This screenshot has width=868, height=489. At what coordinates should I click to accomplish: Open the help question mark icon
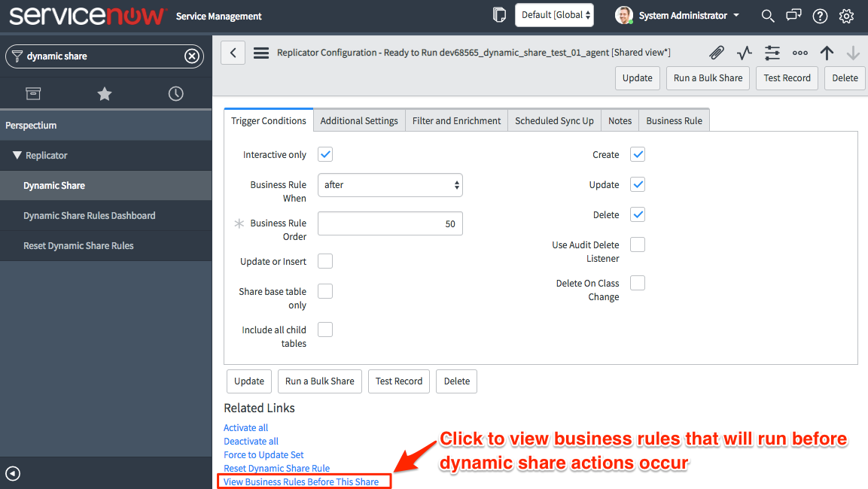(820, 16)
